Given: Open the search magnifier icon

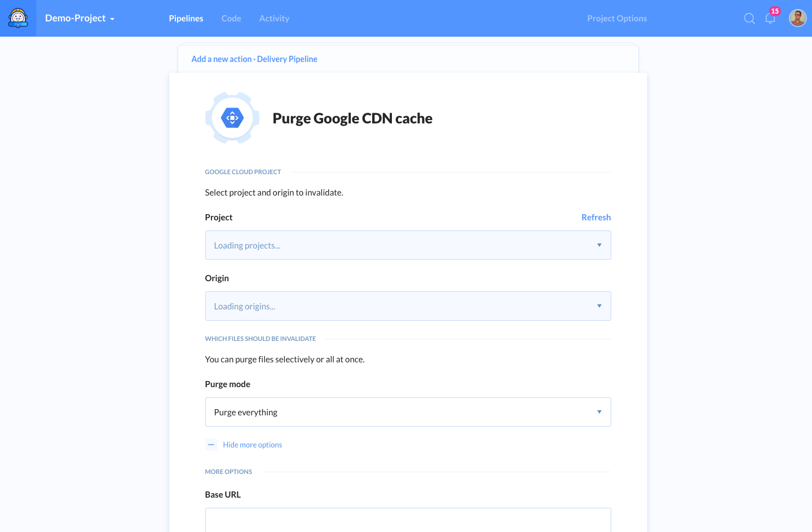Looking at the screenshot, I should point(749,19).
